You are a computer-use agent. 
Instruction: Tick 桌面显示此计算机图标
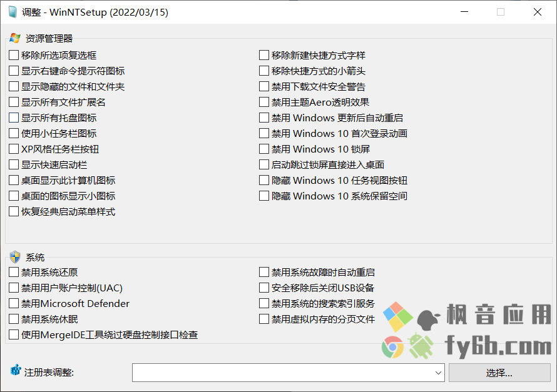coord(14,180)
